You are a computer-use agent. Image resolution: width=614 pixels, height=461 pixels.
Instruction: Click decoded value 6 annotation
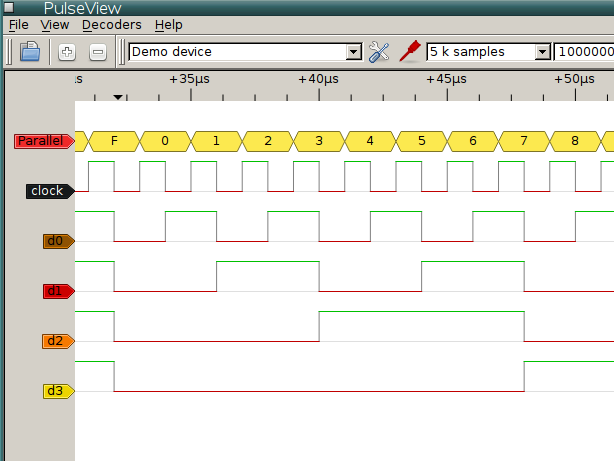click(473, 141)
